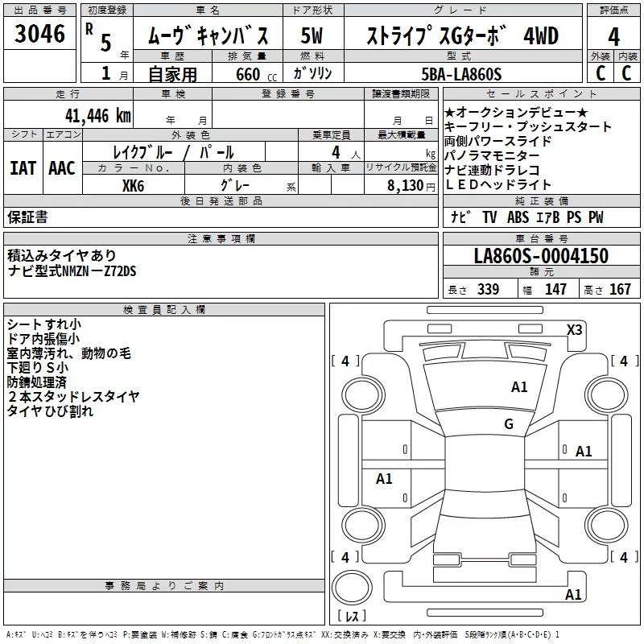Click the seating capacity value 4 人
Image resolution: width=644 pixels, height=644 pixels.
(346, 153)
